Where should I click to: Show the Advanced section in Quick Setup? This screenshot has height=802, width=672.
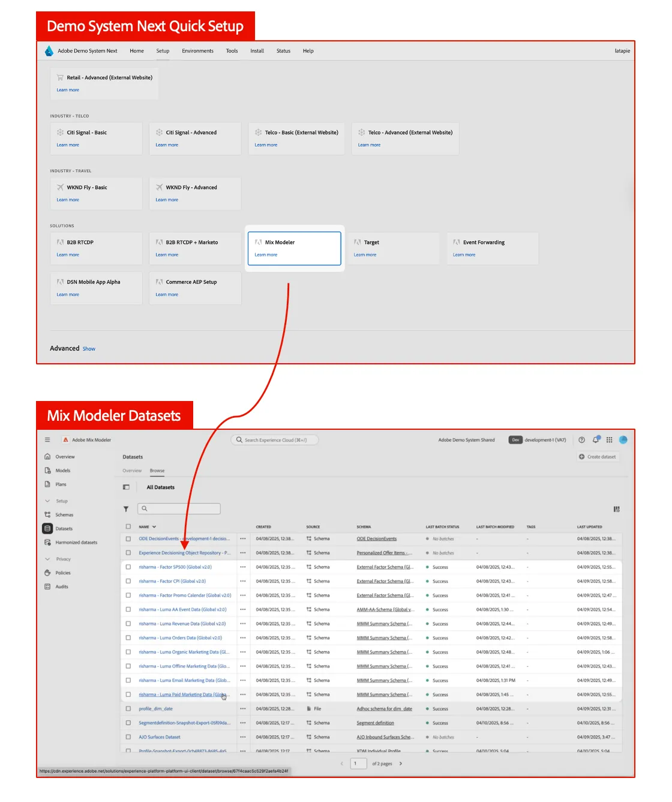click(x=89, y=349)
